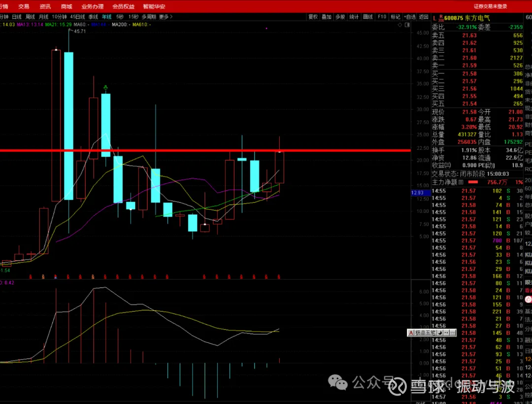Viewport: 532px width, 404px height.
Task: Click the red horizontal price line
Action: (197, 150)
